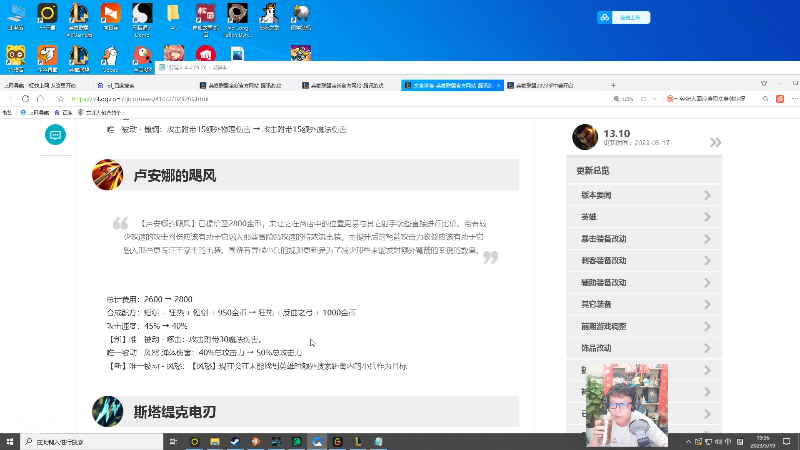The image size is (800, 450).
Task: Expand the 辅助装备改动 sidebar arrow
Action: [707, 283]
